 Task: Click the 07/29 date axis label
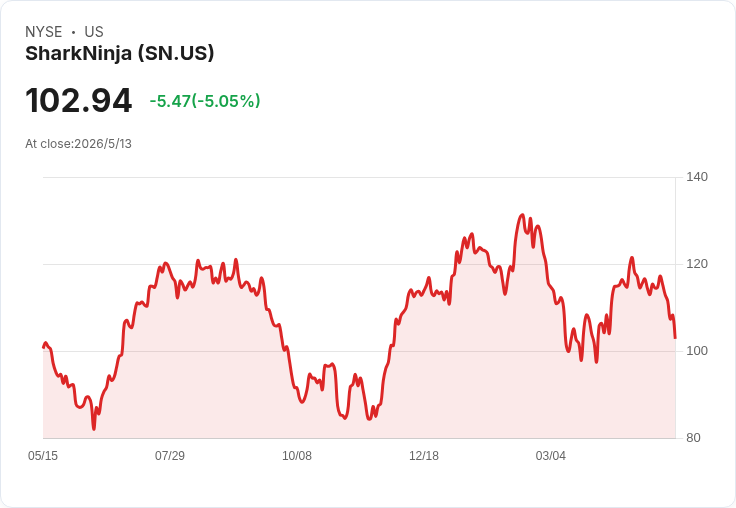tap(170, 455)
